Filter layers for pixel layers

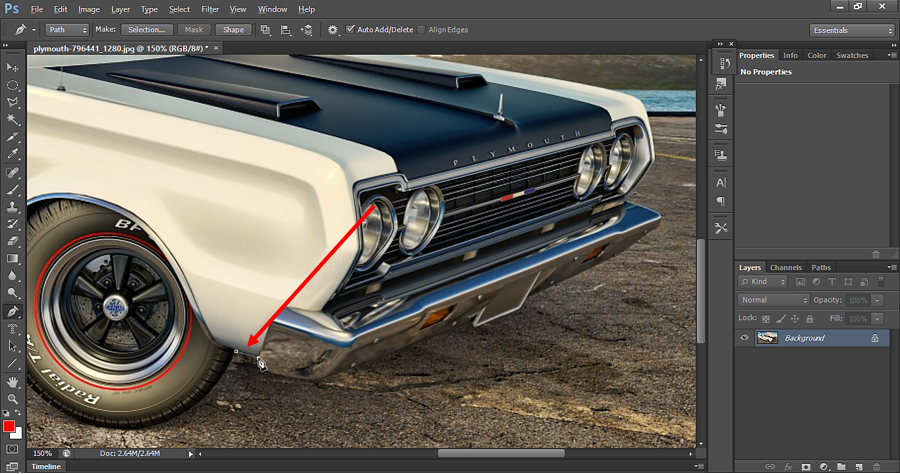(801, 282)
